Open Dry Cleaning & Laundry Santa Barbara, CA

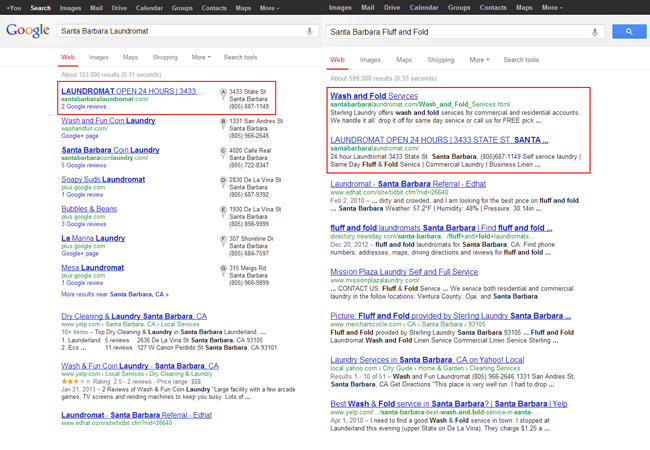pos(134,316)
